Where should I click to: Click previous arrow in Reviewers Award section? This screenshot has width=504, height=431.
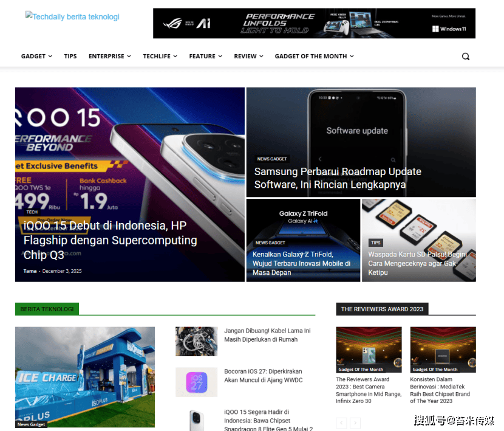tap(341, 422)
